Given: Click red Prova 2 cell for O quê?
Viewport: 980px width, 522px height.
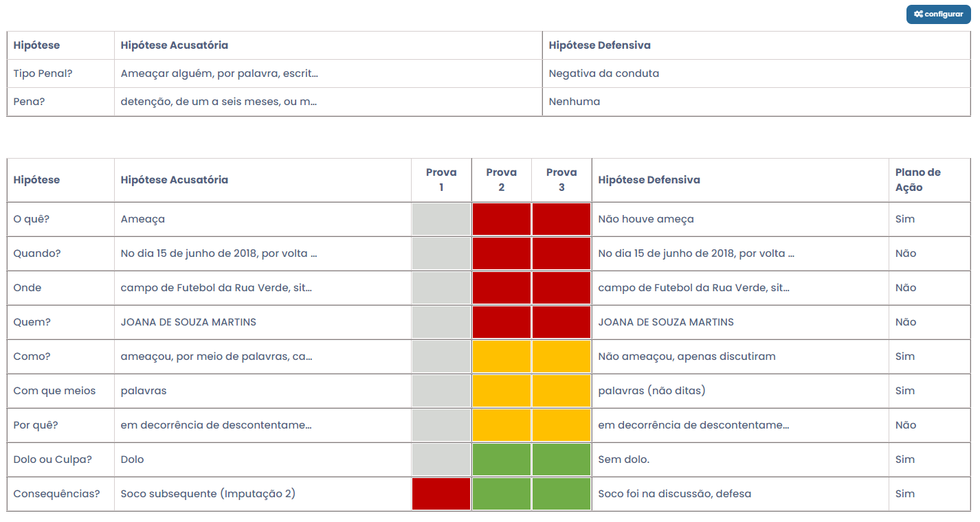Looking at the screenshot, I should 501,219.
